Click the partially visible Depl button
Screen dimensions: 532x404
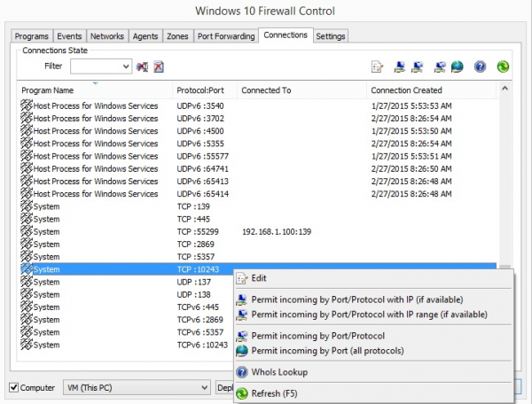tap(225, 387)
